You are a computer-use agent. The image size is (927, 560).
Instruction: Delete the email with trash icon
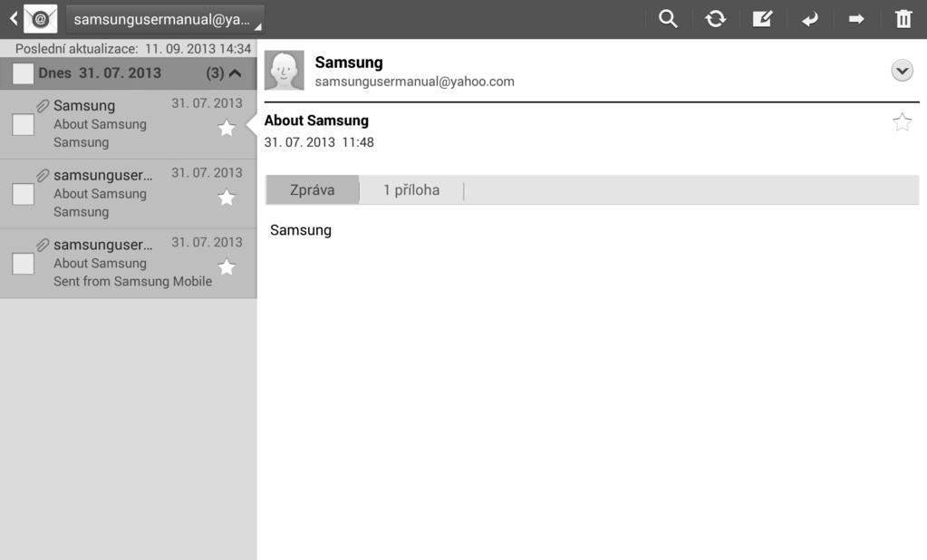pyautogui.click(x=903, y=19)
